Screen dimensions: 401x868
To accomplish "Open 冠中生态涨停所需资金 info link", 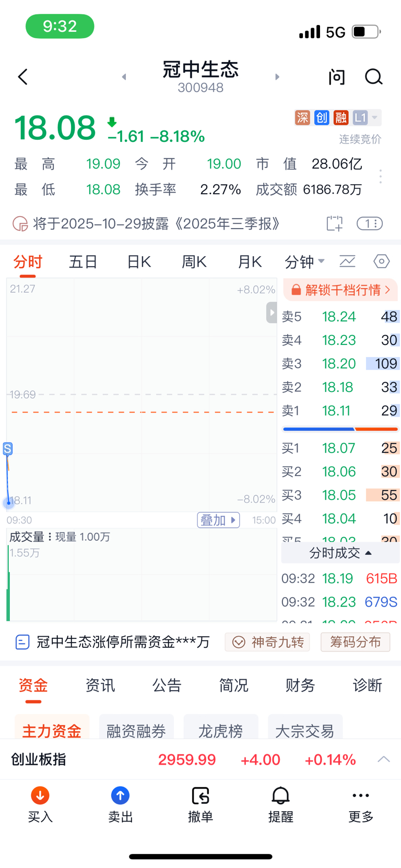I will click(113, 641).
